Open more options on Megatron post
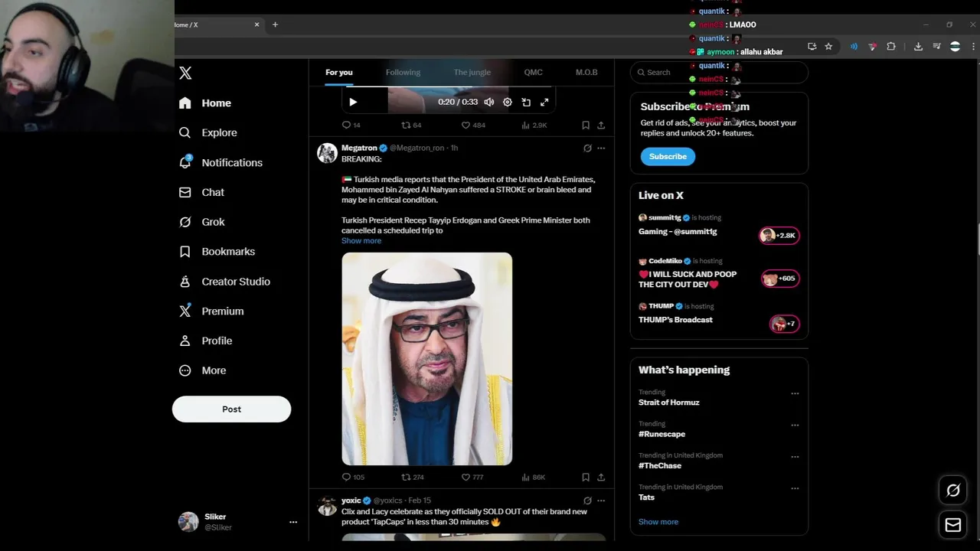This screenshot has width=980, height=551. point(601,148)
